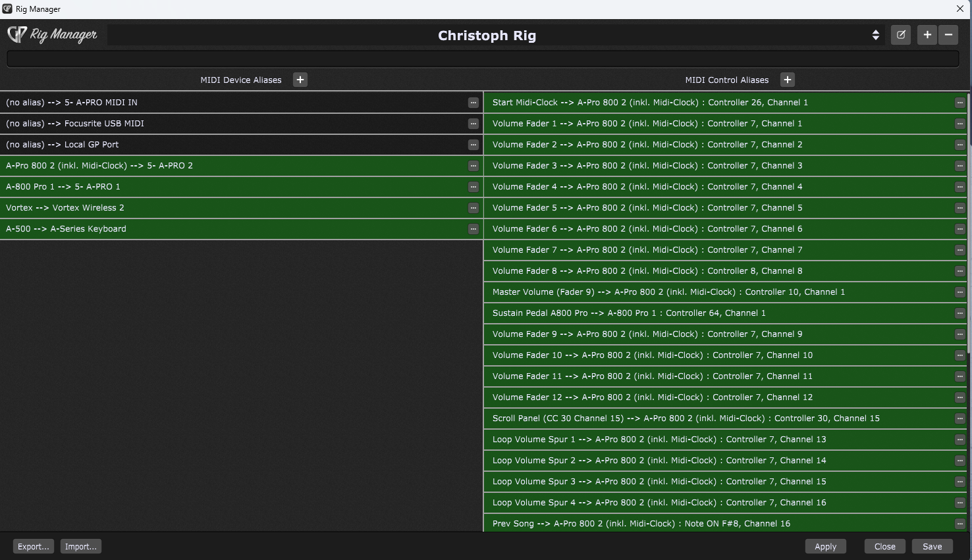Screen dimensions: 972x560
Task: Click the Export... button
Action: click(x=34, y=546)
